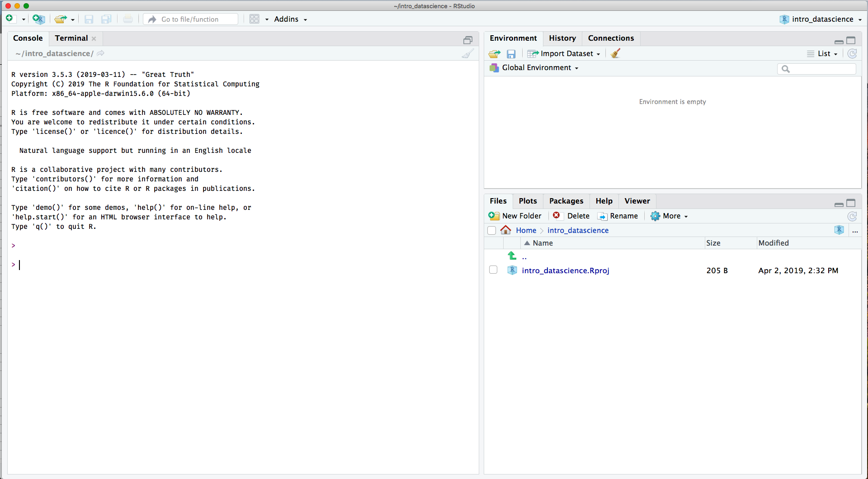Minimize the Files pane
This screenshot has width=868, height=479.
click(x=839, y=204)
